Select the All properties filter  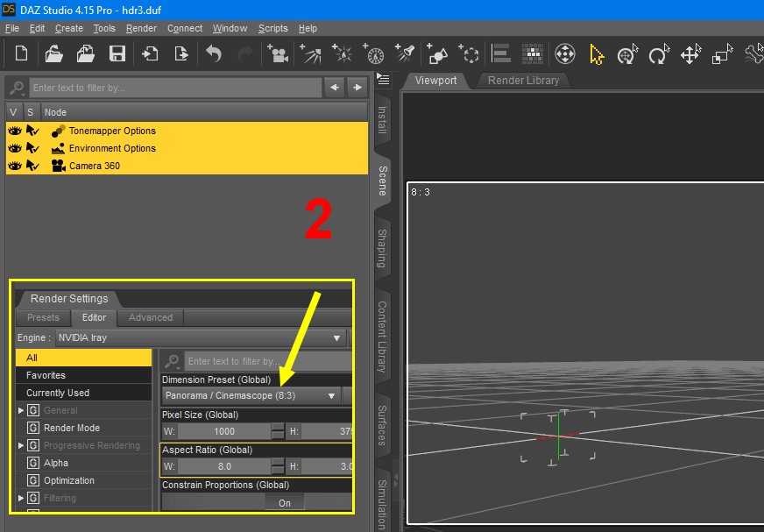tap(84, 358)
